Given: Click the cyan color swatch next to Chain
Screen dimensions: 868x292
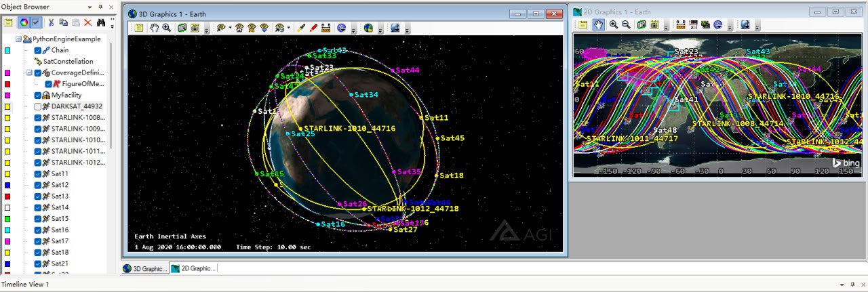Looking at the screenshot, I should point(7,50).
